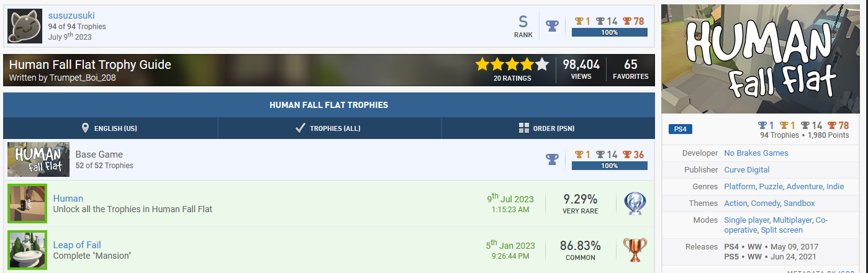Click the four-star rating for the guide

click(x=512, y=64)
